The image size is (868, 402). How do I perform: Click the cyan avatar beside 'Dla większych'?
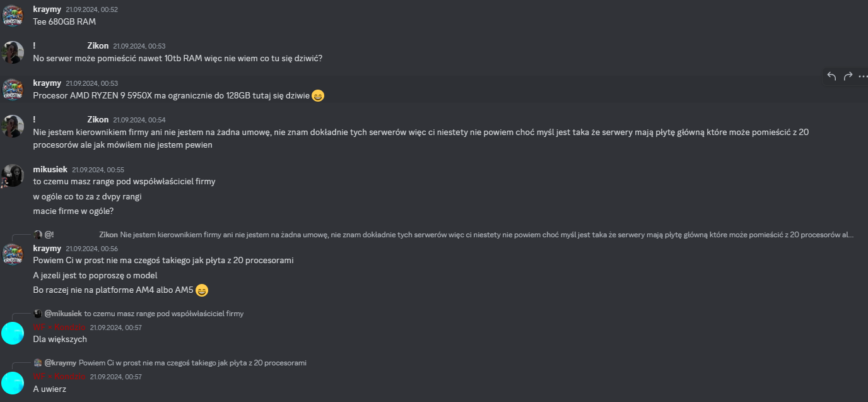coord(13,333)
